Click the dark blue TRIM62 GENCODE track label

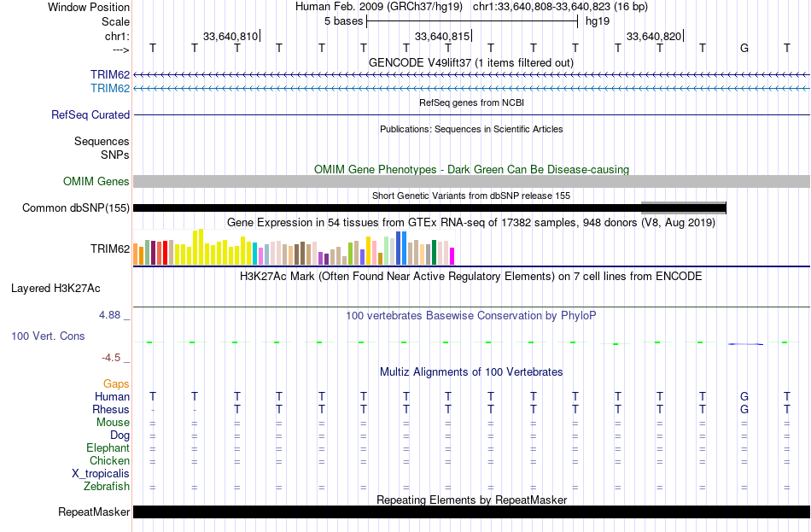pos(109,74)
